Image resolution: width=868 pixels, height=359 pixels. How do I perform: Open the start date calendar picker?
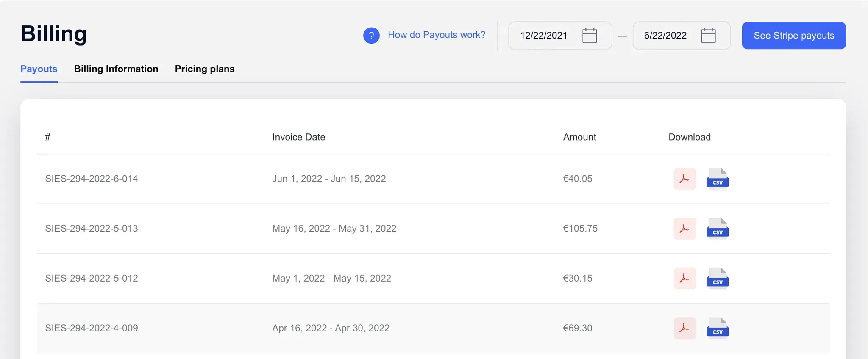590,36
